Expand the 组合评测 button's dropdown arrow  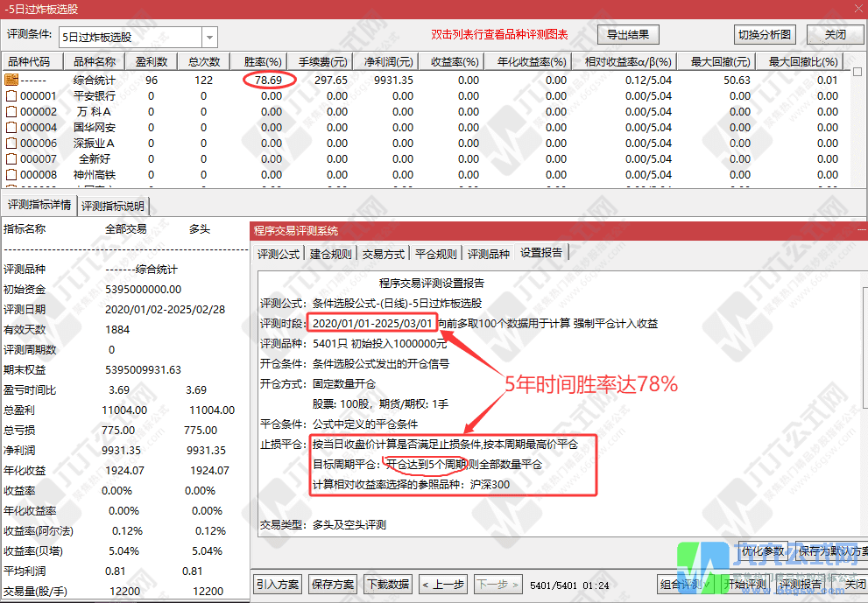point(707,584)
